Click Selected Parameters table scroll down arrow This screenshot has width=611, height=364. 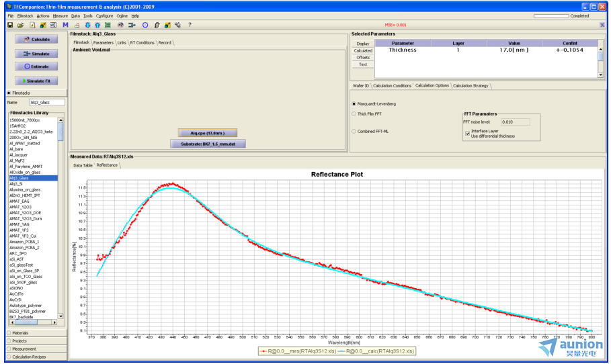click(600, 75)
